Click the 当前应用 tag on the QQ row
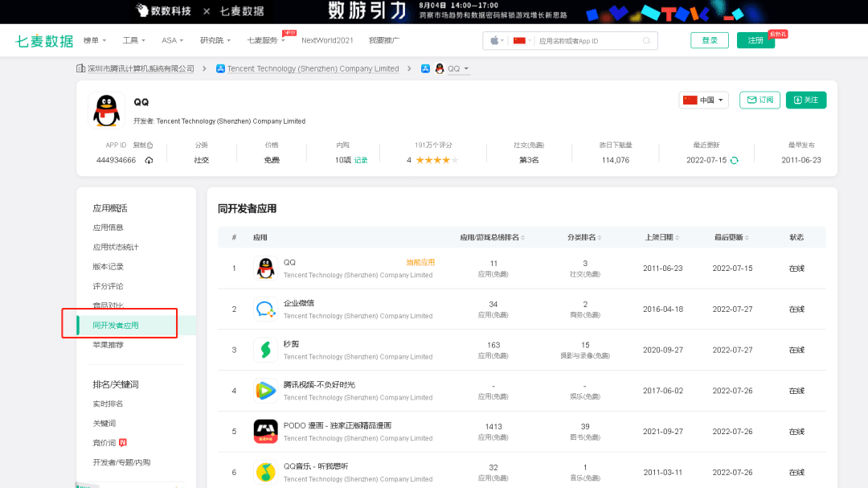868x488 pixels. tap(420, 263)
